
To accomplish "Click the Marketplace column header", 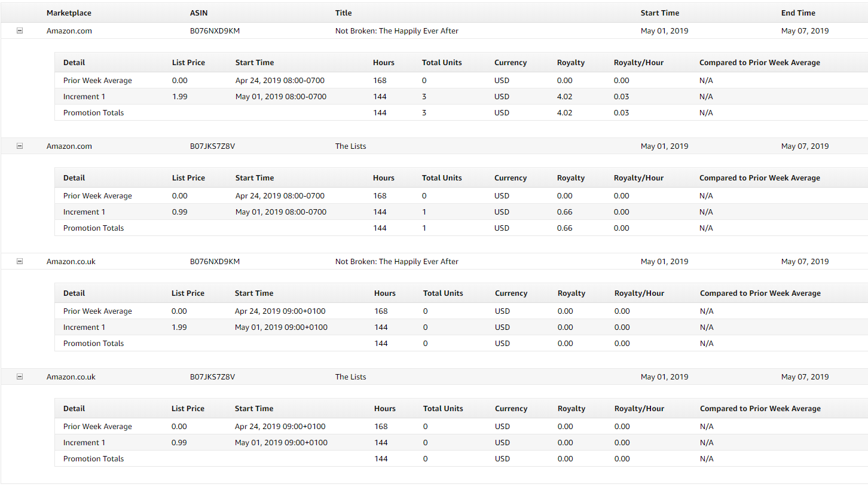I will coord(69,13).
